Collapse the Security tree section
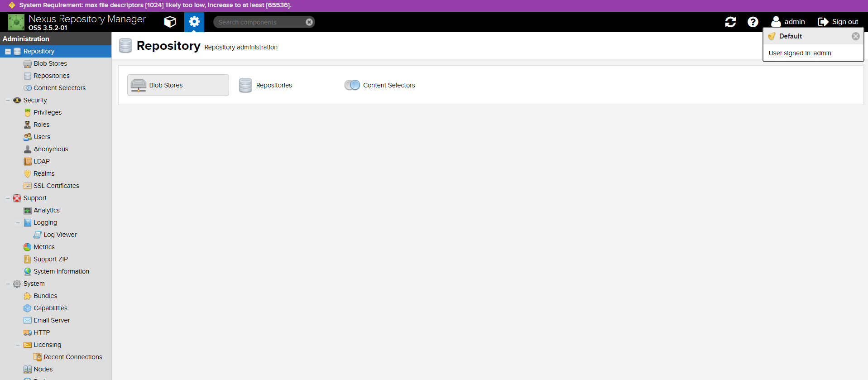Viewport: 868px width, 380px height. coord(8,101)
